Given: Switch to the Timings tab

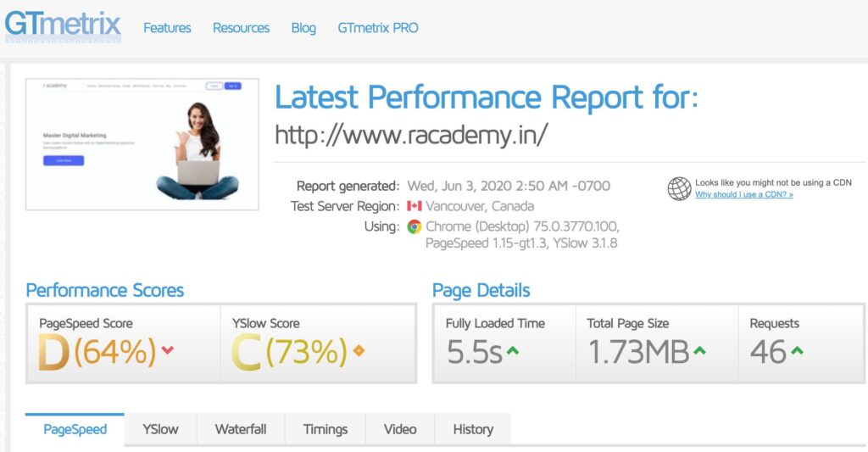Looking at the screenshot, I should [325, 429].
